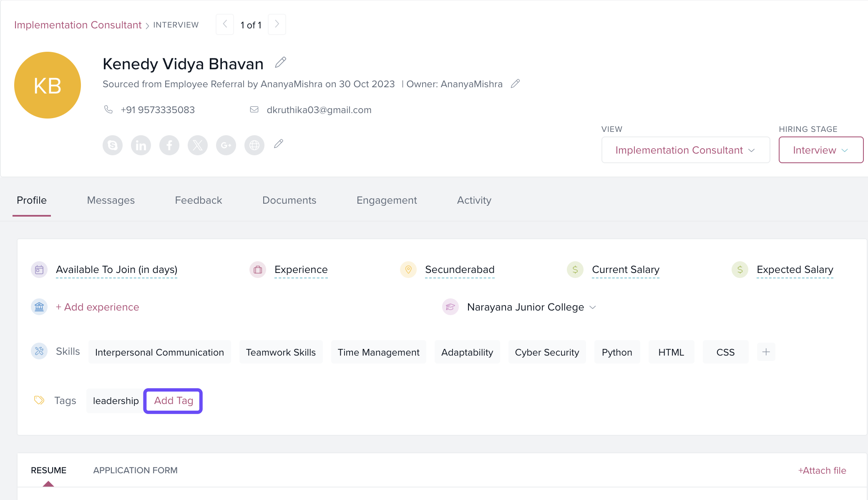Click the Add Tag button

point(174,401)
